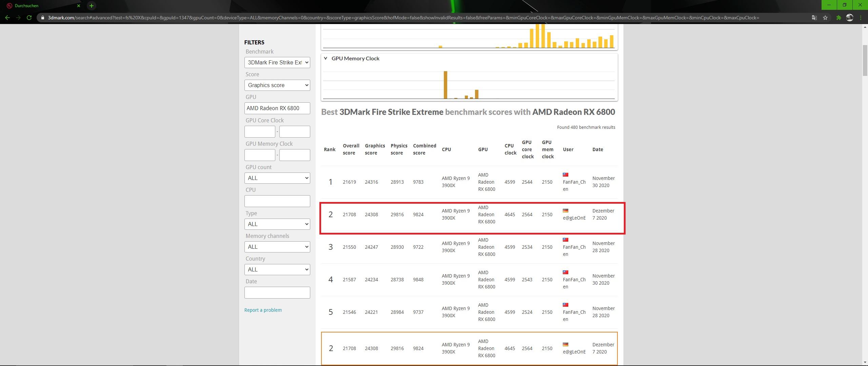Select the German flag in the red-boxed rank 2 row
The image size is (868, 366).
(566, 211)
